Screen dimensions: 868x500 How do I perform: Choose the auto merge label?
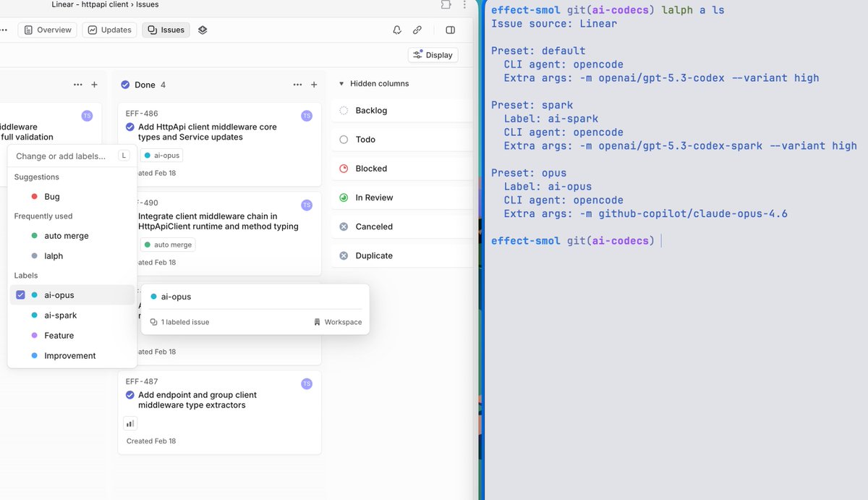[x=72, y=236]
